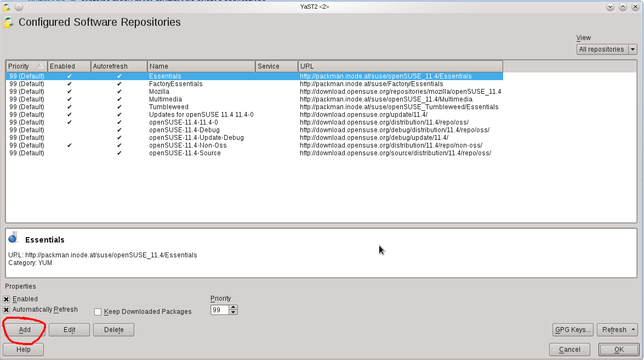This screenshot has height=360, width=644.
Task: Open the GPG Keys dialog
Action: click(573, 330)
